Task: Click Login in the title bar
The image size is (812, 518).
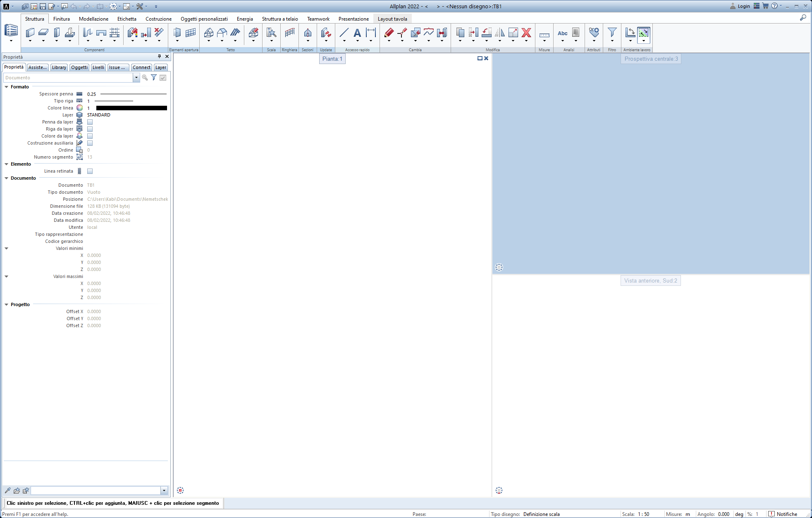Action: click(740, 6)
